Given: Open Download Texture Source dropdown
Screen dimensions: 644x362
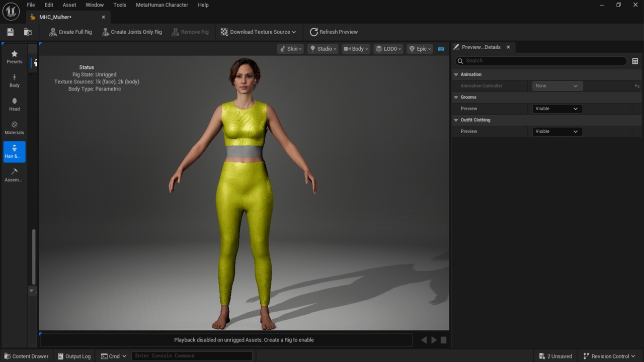Looking at the screenshot, I should click(258, 32).
